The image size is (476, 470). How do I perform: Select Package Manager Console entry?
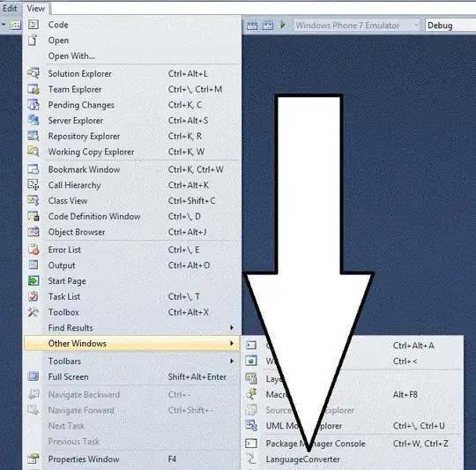tap(353, 444)
